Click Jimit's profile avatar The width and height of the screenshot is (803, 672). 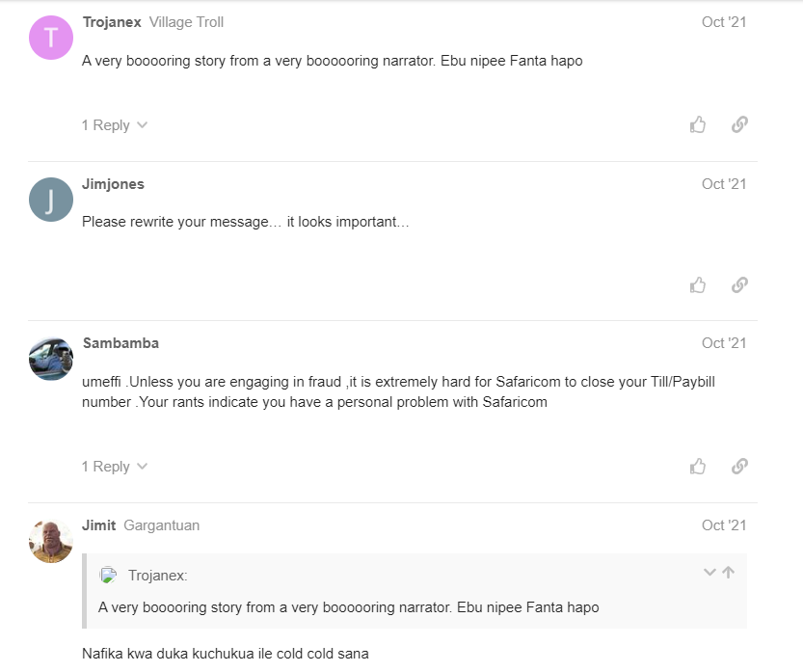coord(51,541)
